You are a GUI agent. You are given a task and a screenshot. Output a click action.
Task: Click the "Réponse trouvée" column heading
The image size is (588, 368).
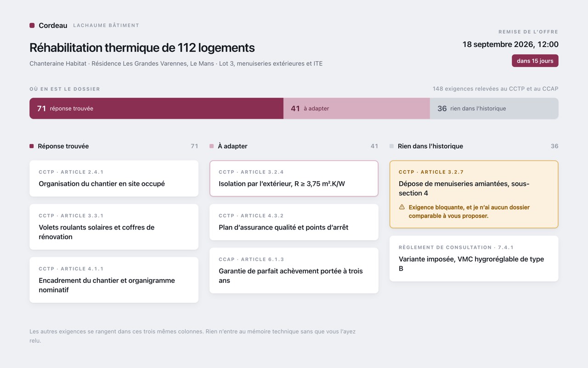pyautogui.click(x=63, y=146)
